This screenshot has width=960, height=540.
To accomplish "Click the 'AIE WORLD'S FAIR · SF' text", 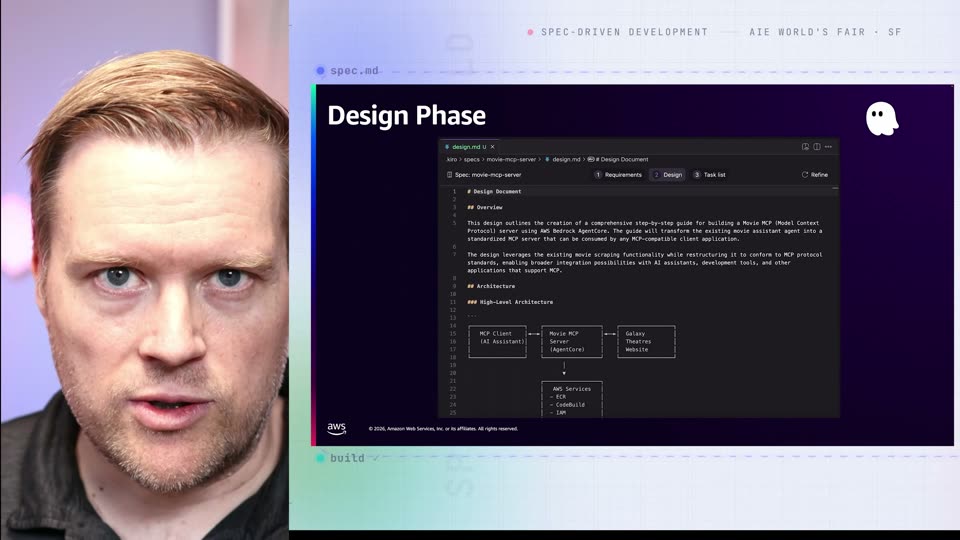I will pos(825,32).
